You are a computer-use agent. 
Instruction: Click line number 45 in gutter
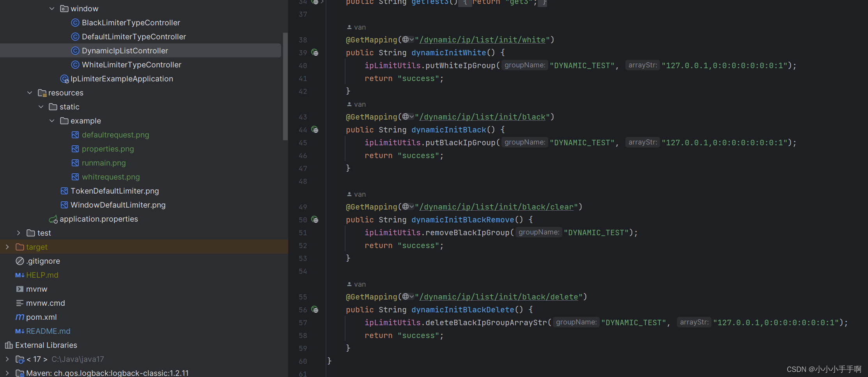pos(303,143)
